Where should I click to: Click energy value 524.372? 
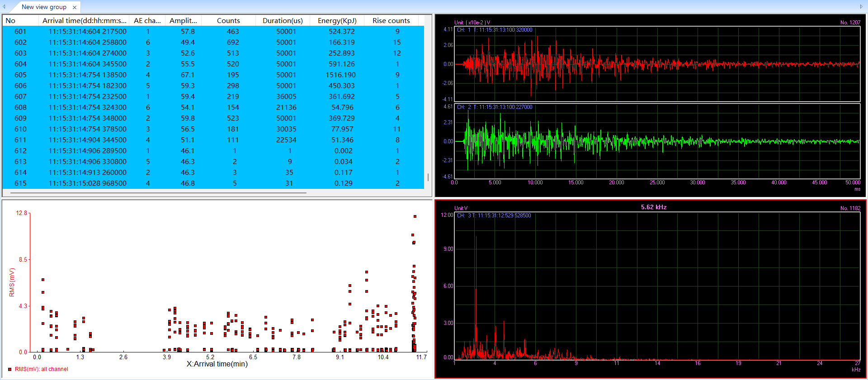point(342,32)
